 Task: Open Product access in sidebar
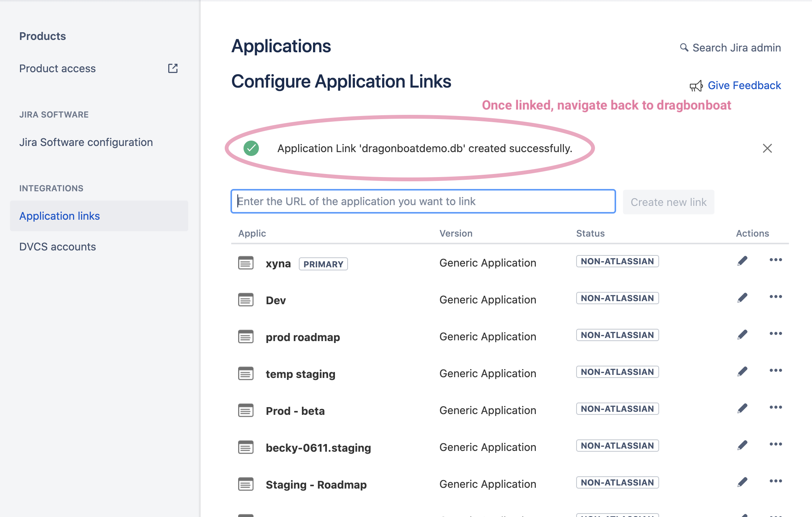[x=58, y=68]
